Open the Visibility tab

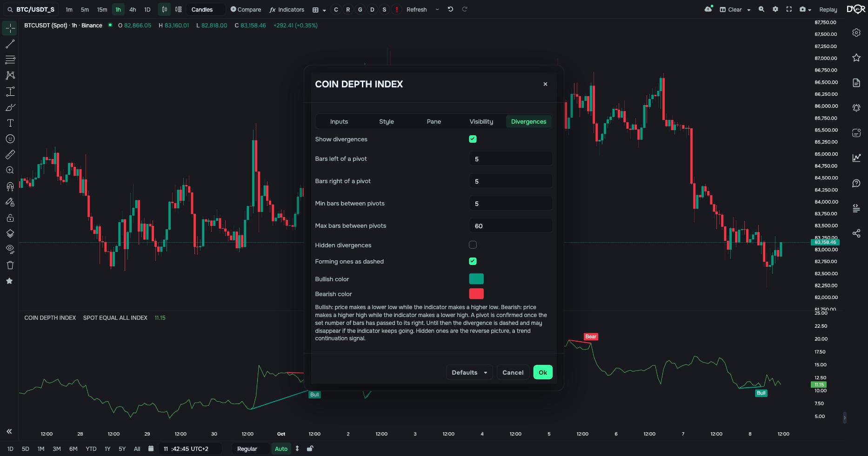click(x=481, y=121)
